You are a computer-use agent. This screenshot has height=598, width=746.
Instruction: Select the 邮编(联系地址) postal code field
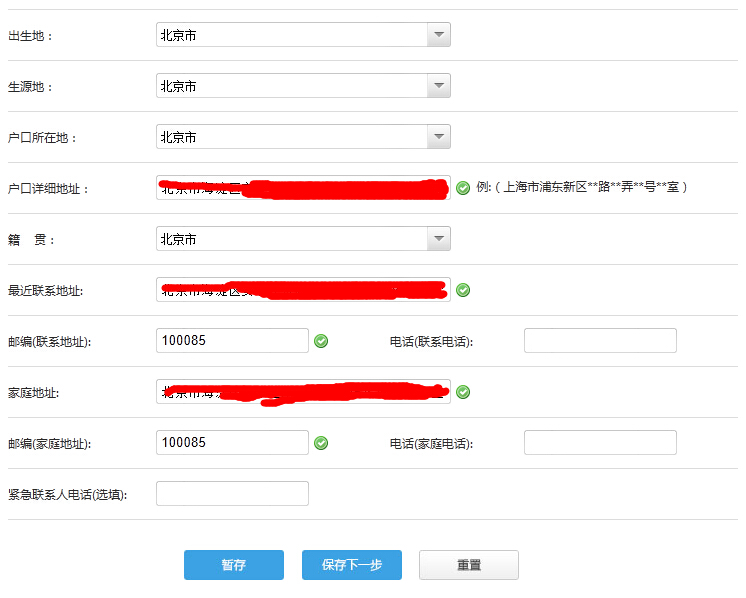(232, 341)
